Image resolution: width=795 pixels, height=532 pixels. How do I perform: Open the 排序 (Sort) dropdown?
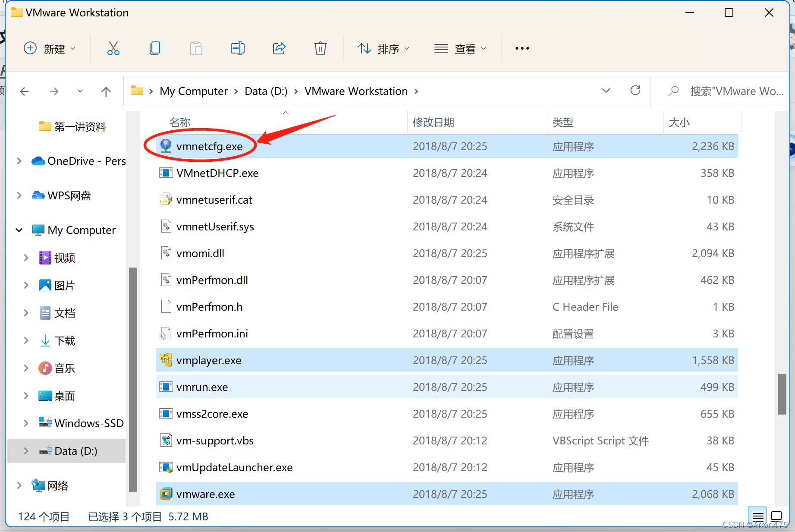(383, 48)
